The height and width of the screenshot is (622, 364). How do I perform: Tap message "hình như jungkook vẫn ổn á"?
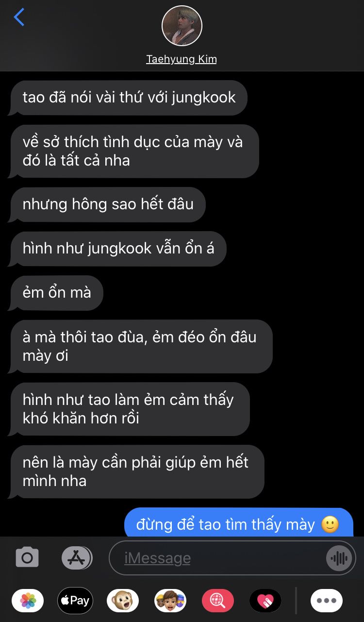118,249
